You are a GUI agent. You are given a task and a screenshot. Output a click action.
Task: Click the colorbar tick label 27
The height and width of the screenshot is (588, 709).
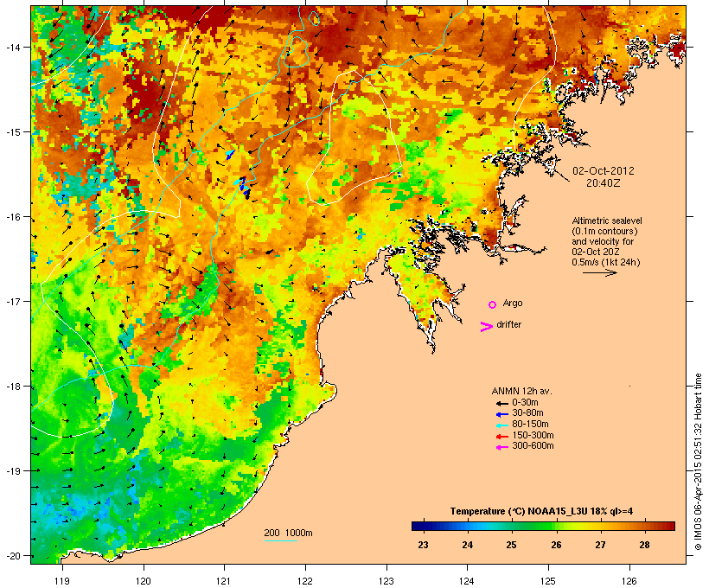pos(600,545)
